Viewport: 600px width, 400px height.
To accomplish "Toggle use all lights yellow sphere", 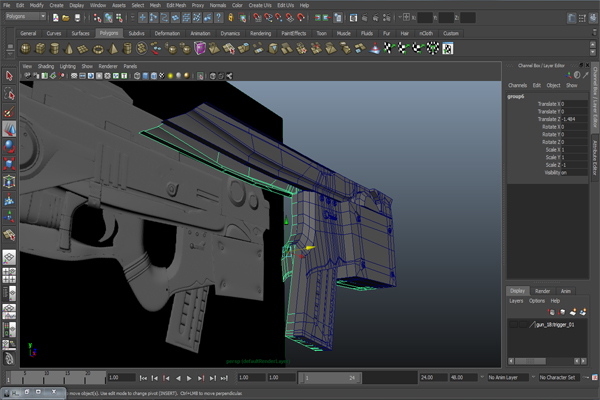I will (170, 76).
